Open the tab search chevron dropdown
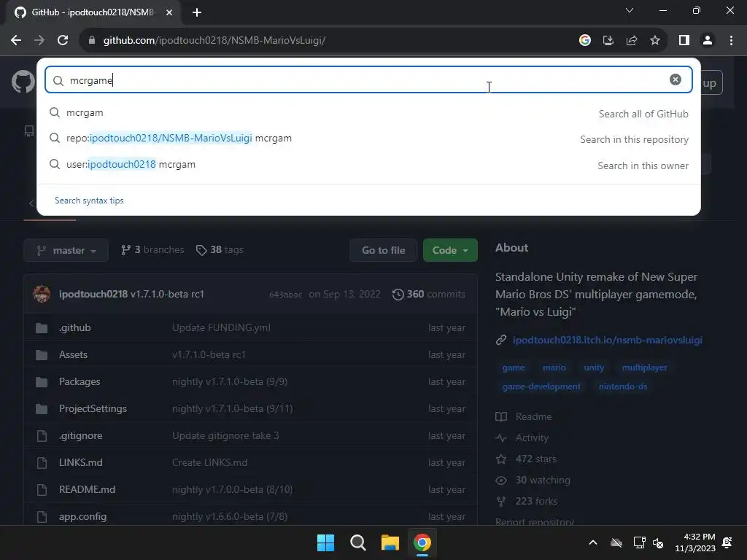 click(x=630, y=10)
